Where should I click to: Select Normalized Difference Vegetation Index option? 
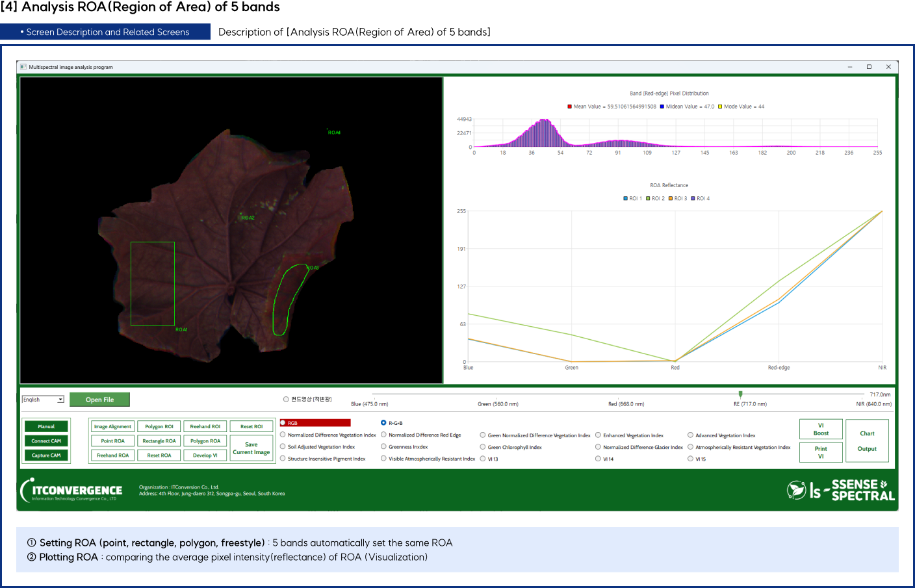click(x=283, y=435)
